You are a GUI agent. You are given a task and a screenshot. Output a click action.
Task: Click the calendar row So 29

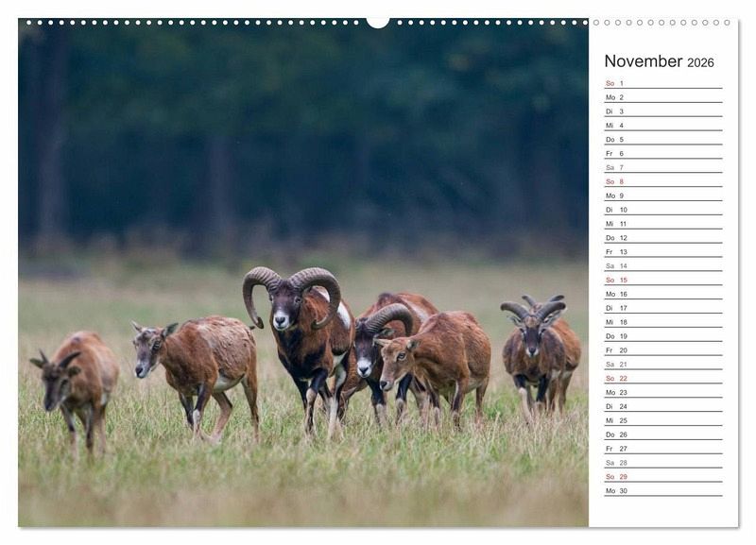coord(663,477)
